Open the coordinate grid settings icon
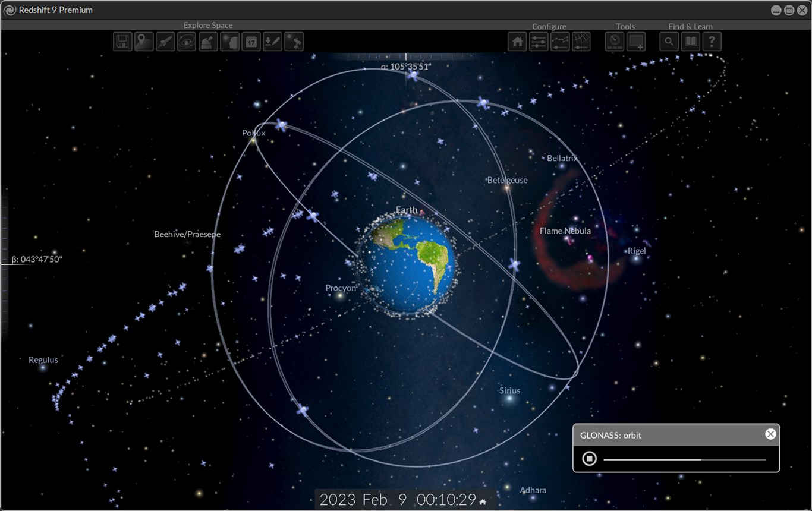The image size is (812, 511). click(581, 42)
